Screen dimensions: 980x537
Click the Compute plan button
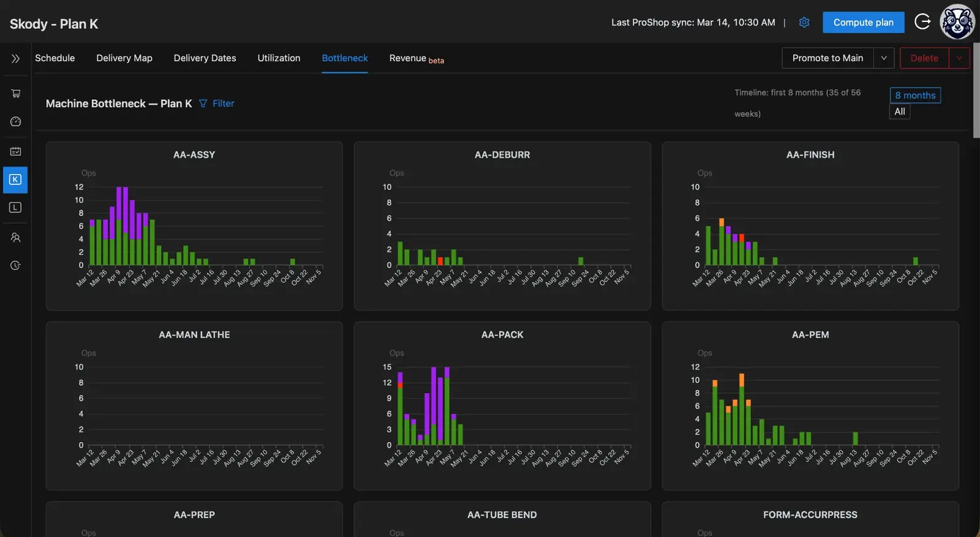point(863,22)
